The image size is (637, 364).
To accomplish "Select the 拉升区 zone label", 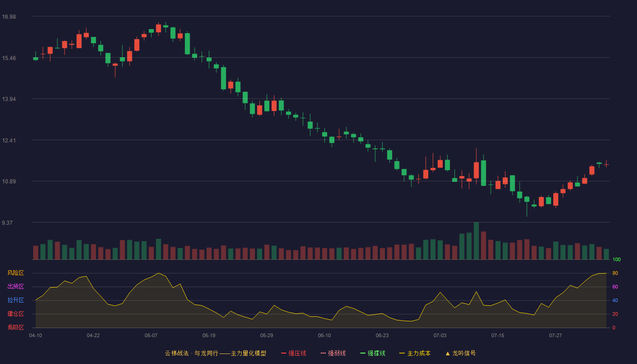I will click(15, 300).
